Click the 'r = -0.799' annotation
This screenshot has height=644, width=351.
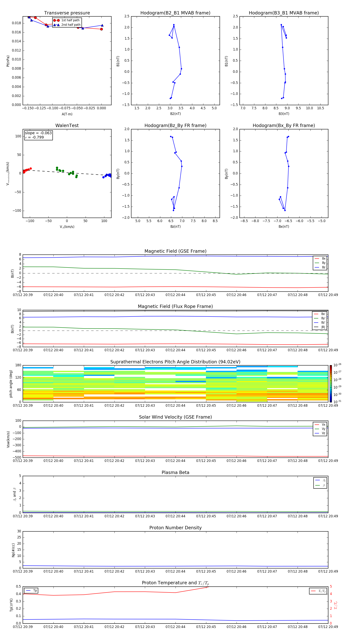35,137
